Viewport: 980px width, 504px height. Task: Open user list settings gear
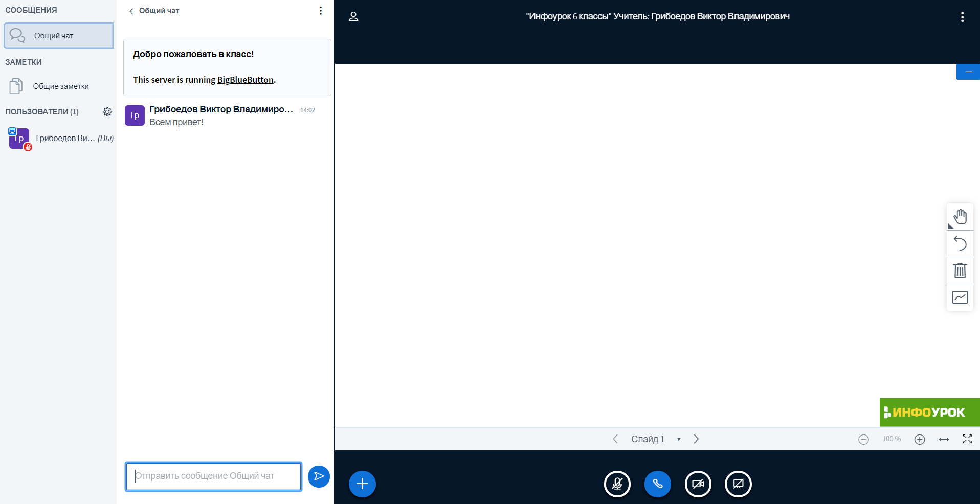[x=107, y=111]
